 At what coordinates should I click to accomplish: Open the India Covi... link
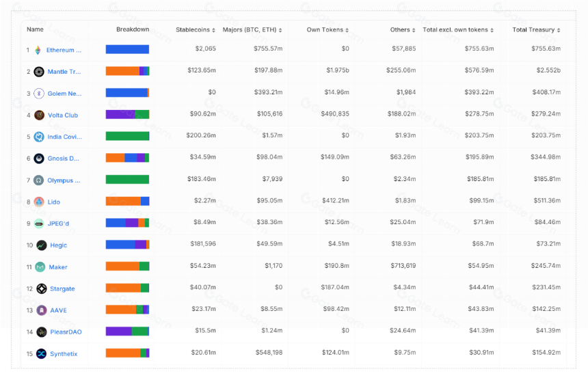[64, 137]
